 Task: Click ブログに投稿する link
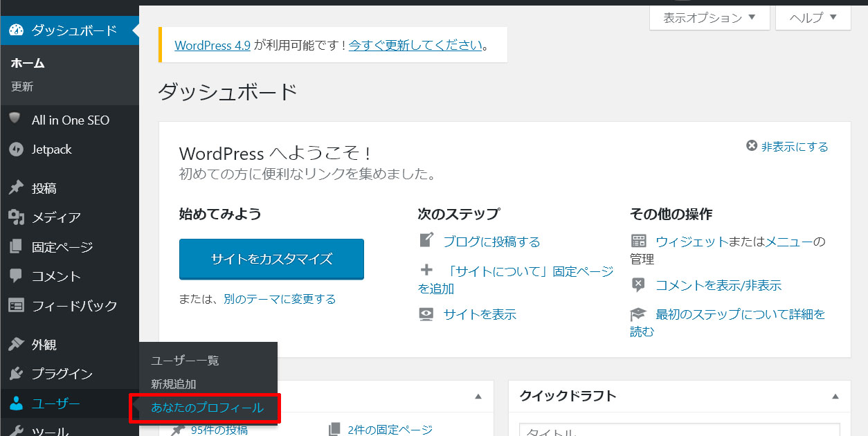(491, 242)
